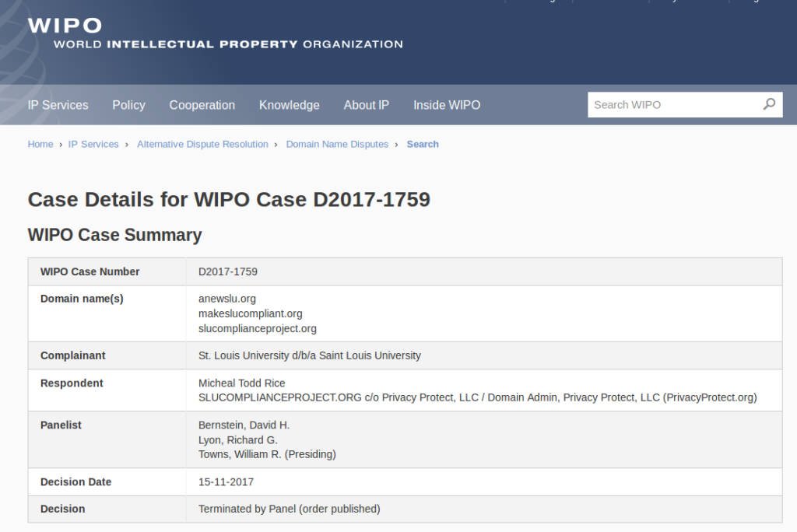
Task: Navigate to Domain Name Disputes breadcrumb
Action: (x=337, y=144)
